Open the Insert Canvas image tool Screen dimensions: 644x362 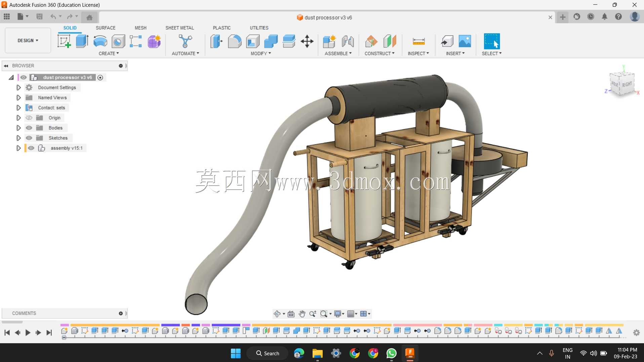(x=465, y=41)
